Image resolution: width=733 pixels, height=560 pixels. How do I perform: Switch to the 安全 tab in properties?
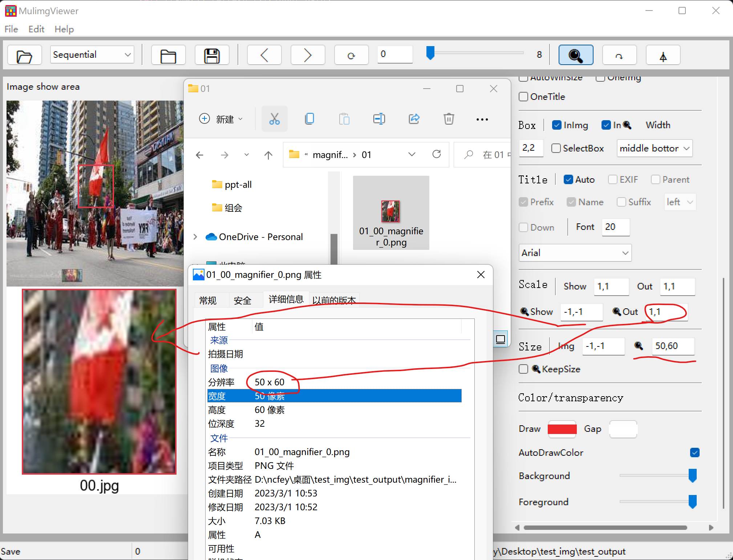[x=243, y=300]
